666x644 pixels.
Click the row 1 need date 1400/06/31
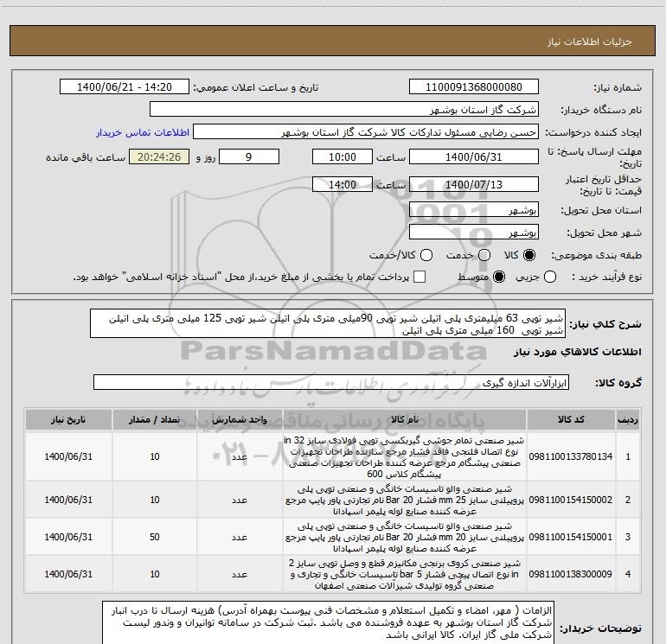click(x=68, y=456)
